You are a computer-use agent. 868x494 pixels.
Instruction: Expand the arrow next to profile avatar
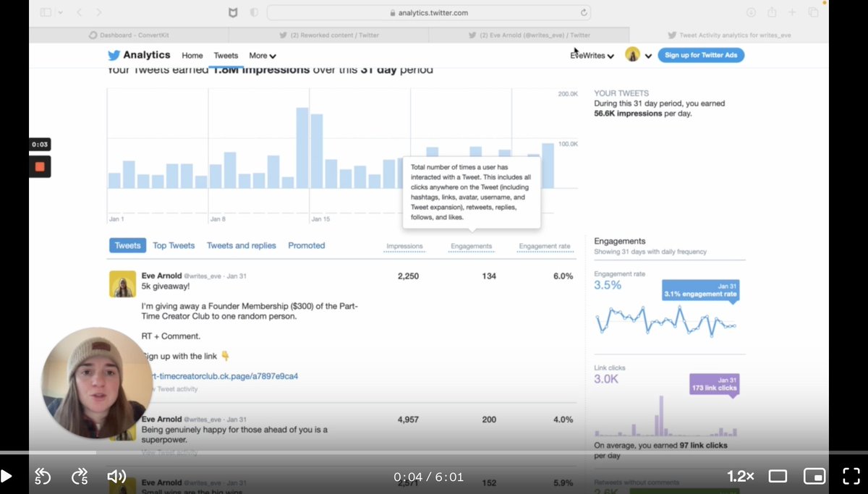click(x=648, y=56)
